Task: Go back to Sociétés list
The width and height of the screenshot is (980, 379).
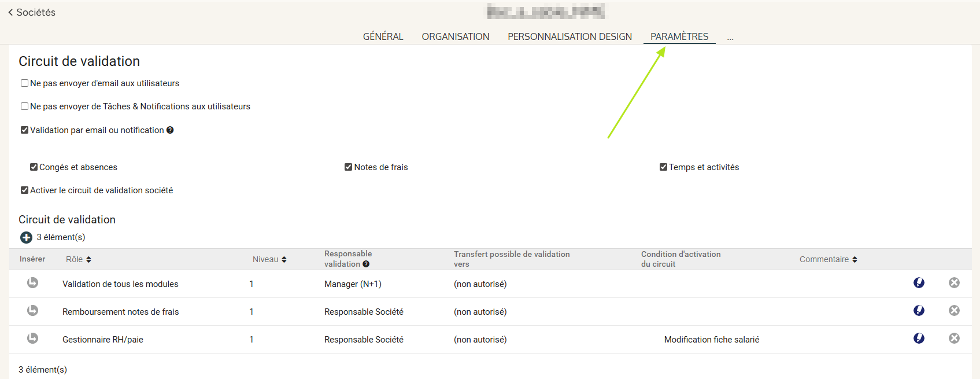Action: [x=32, y=12]
